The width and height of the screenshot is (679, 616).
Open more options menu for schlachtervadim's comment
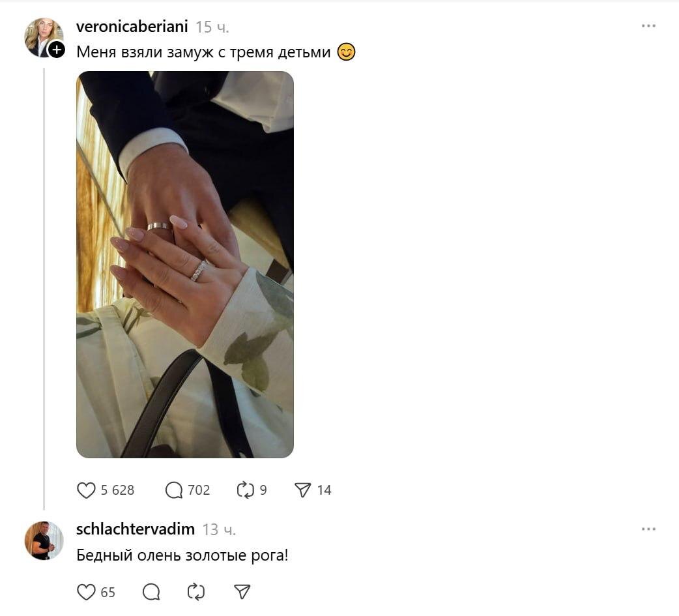(x=648, y=529)
